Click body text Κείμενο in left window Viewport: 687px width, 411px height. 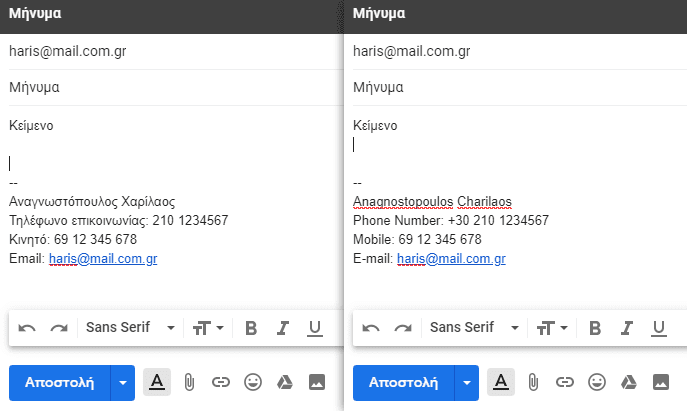click(x=31, y=126)
